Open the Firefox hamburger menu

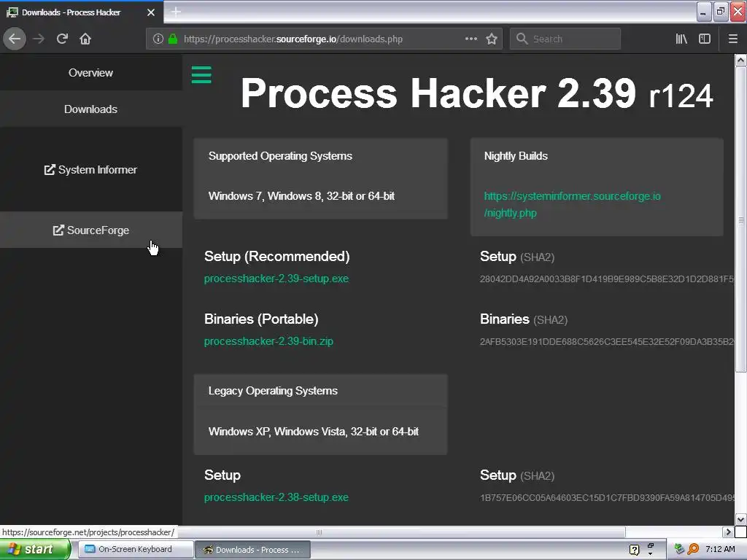pyautogui.click(x=733, y=39)
